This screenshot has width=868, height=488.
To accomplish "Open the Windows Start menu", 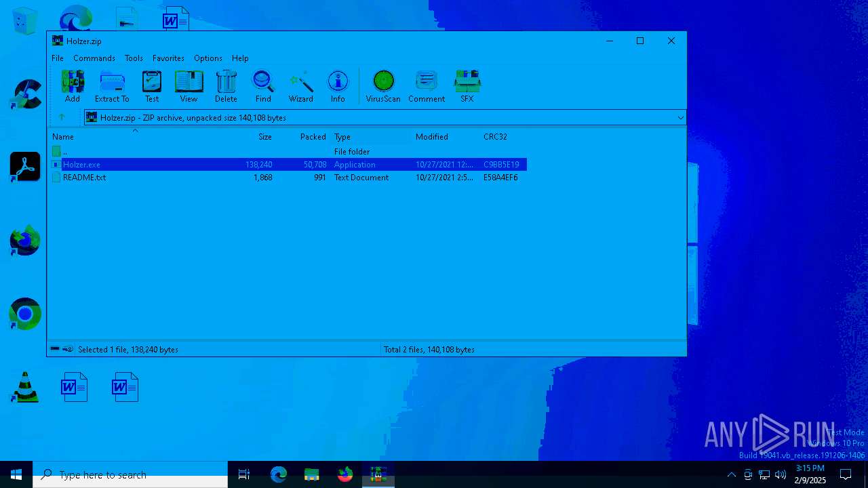I will click(x=16, y=474).
